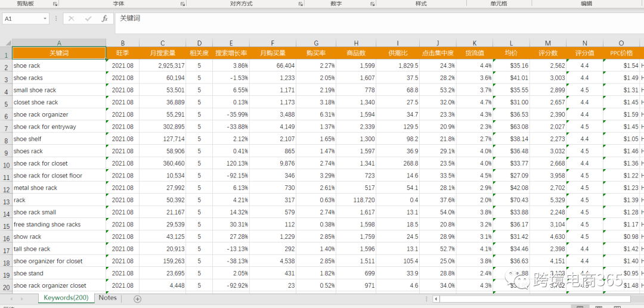Screen dimensions: 644x308
Task: Open the 对齐方式 group dialog launcher
Action: pyautogui.click(x=299, y=4)
